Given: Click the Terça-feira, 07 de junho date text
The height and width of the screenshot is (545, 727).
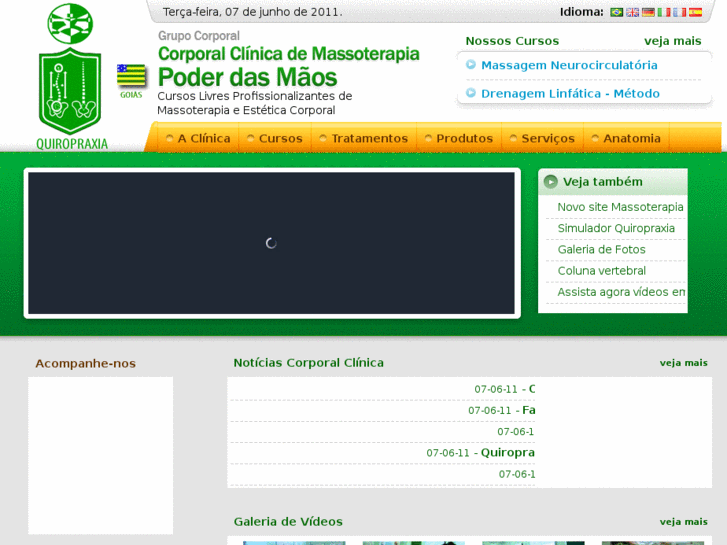Looking at the screenshot, I should (x=252, y=12).
